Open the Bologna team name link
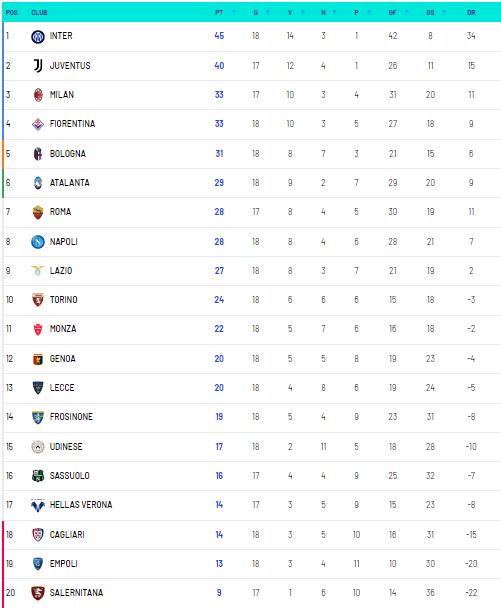Image resolution: width=501 pixels, height=608 pixels. (x=68, y=154)
